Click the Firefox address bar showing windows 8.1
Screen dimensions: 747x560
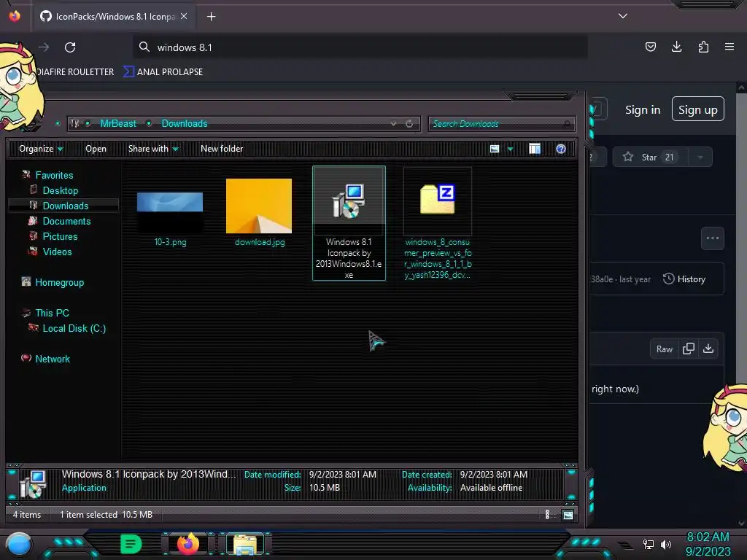click(360, 47)
